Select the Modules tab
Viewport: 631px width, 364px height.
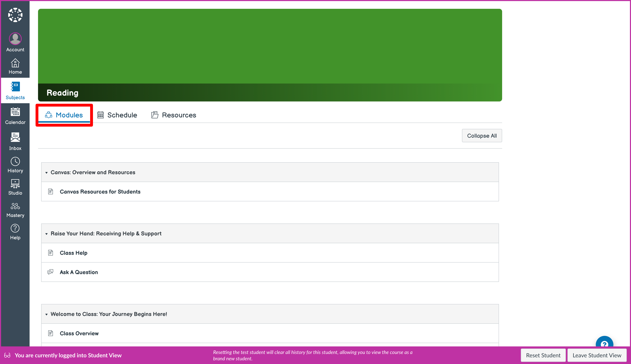(x=64, y=115)
